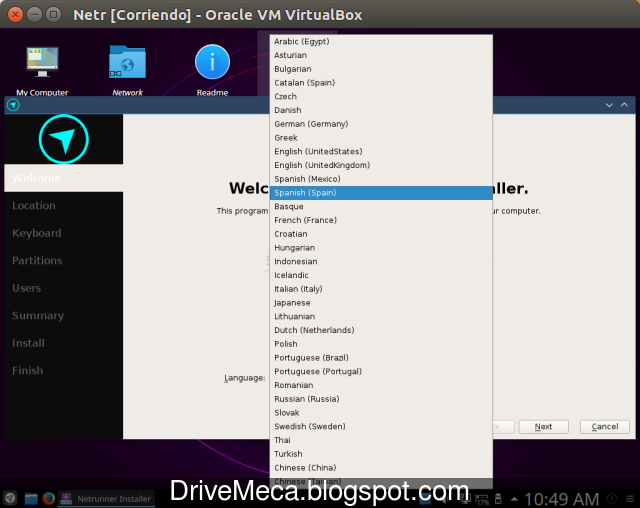The width and height of the screenshot is (640, 508).
Task: Switch to Netrunner Installer taskbar entry
Action: [x=106, y=499]
